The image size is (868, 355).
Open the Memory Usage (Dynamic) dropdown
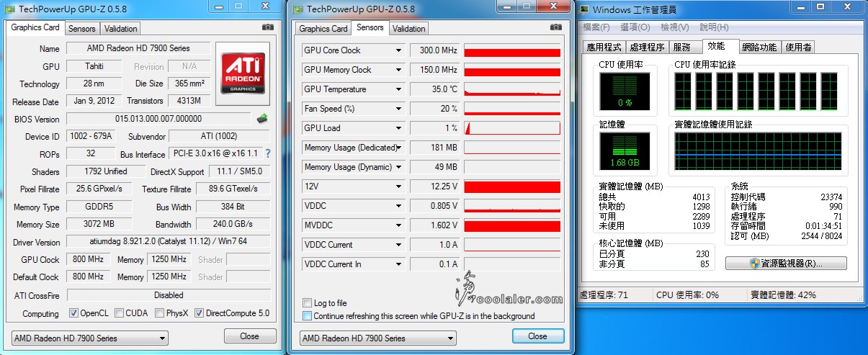[398, 167]
